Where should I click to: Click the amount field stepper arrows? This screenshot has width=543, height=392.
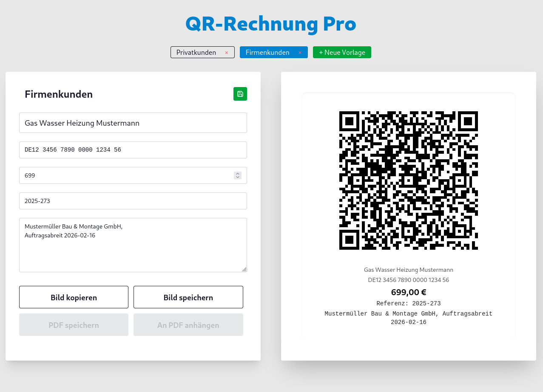point(238,175)
